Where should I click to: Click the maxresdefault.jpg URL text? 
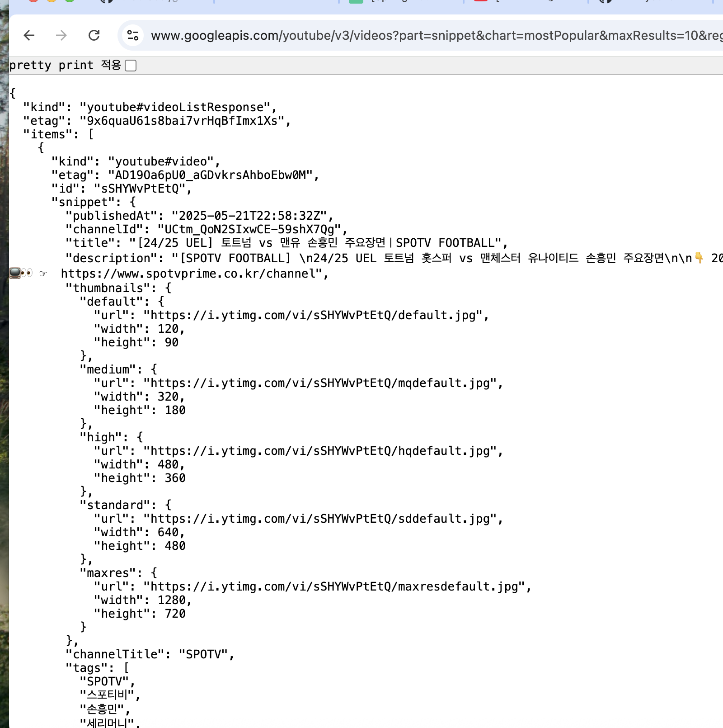coord(334,586)
